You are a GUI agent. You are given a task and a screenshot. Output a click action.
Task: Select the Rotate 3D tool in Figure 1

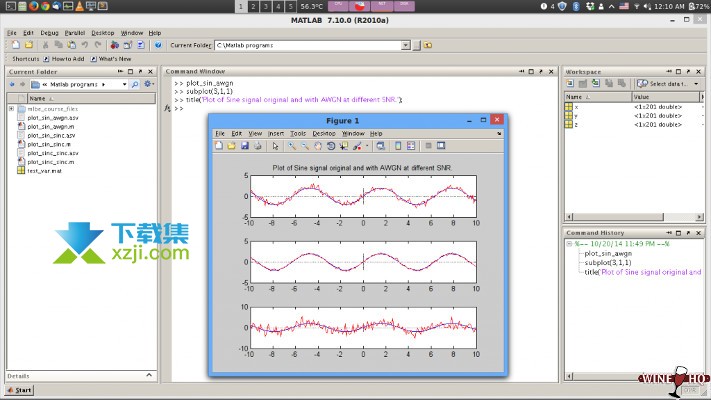(x=331, y=146)
